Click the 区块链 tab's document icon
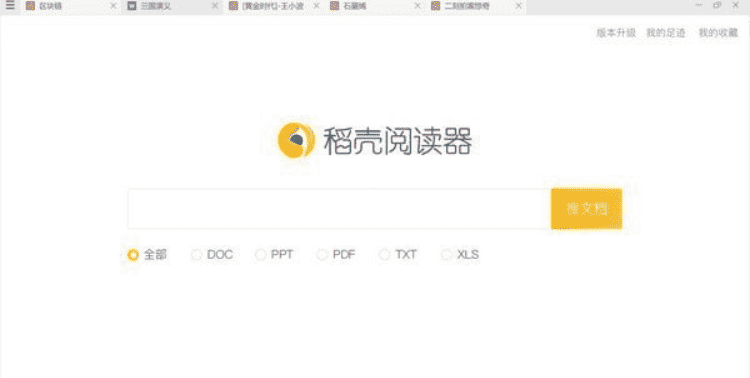 tap(30, 6)
